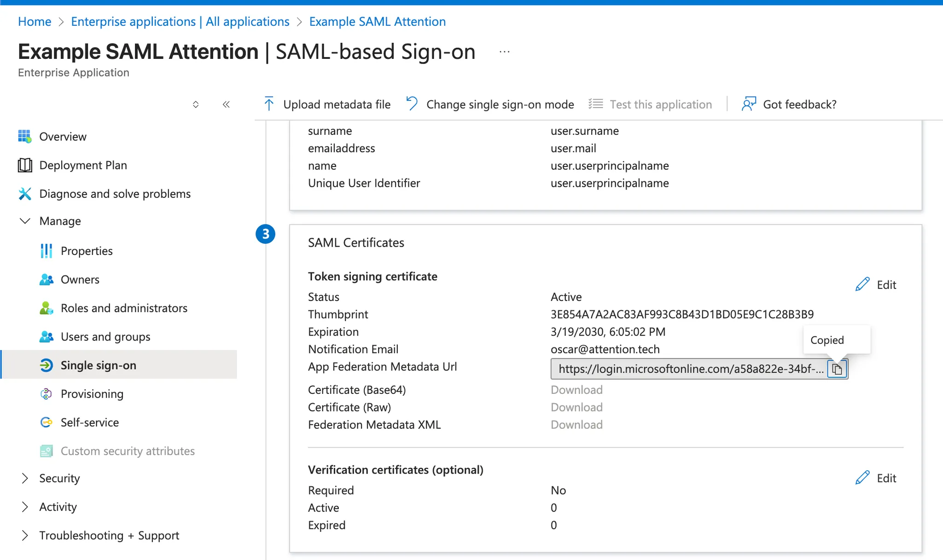Image resolution: width=943 pixels, height=560 pixels.
Task: Click the Deployment Plan book icon
Action: 25,165
